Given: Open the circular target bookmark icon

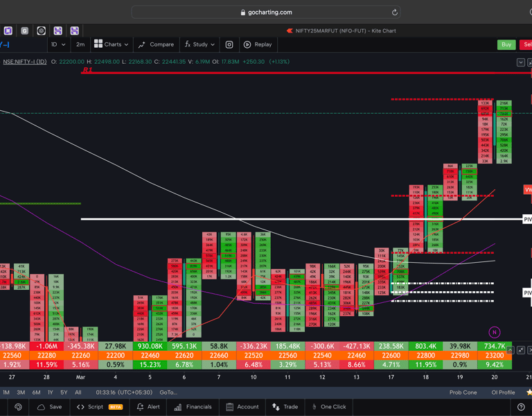Looking at the screenshot, I should 41,31.
